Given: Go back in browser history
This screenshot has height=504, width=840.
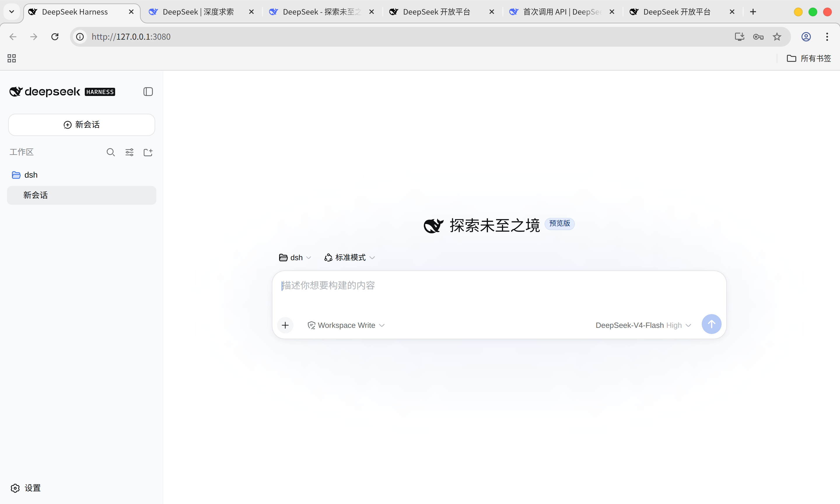Looking at the screenshot, I should coord(13,37).
